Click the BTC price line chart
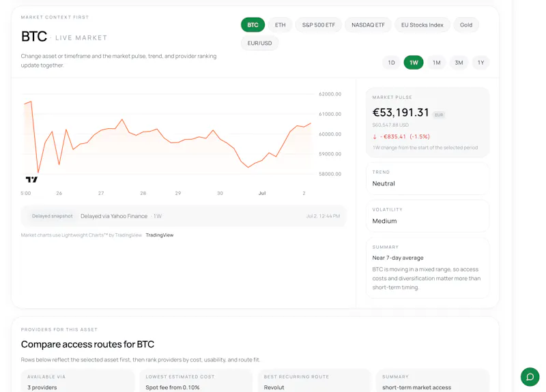The width and height of the screenshot is (546, 392). pyautogui.click(x=167, y=138)
